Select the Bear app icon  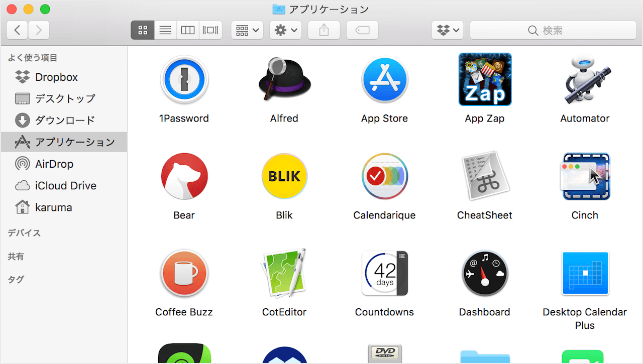[184, 176]
